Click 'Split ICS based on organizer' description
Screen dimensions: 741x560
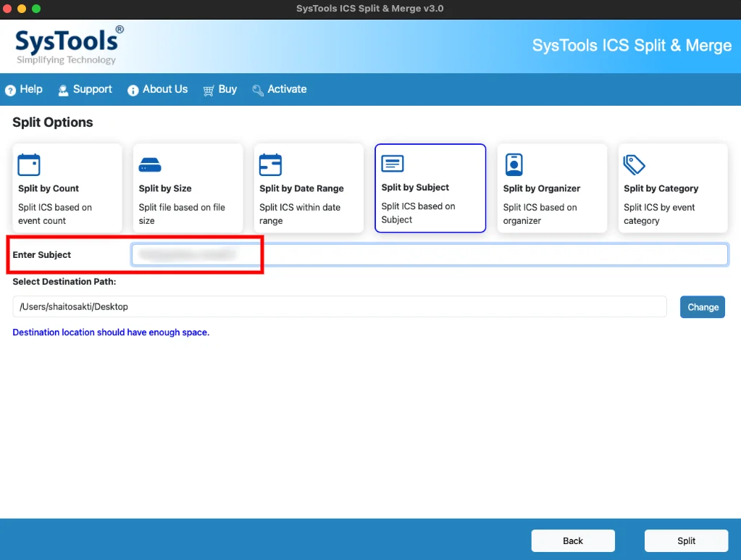tap(540, 214)
